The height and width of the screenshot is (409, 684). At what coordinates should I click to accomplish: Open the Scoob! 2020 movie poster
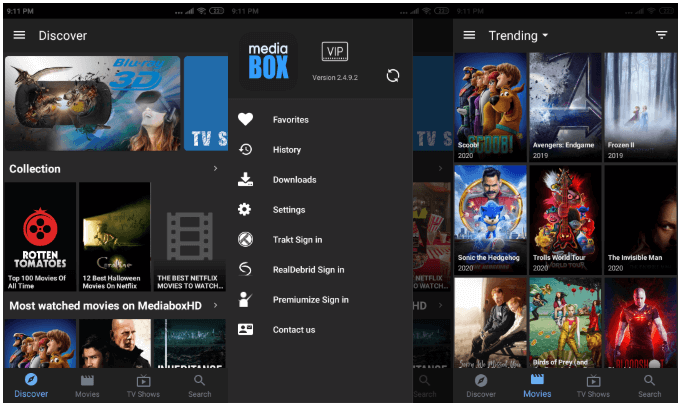coord(492,108)
